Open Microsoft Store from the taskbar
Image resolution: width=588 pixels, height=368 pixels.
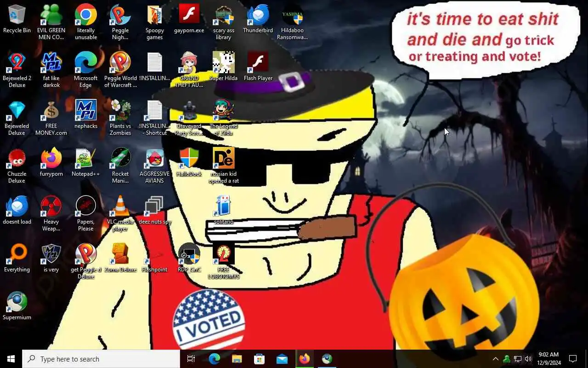pyautogui.click(x=260, y=359)
